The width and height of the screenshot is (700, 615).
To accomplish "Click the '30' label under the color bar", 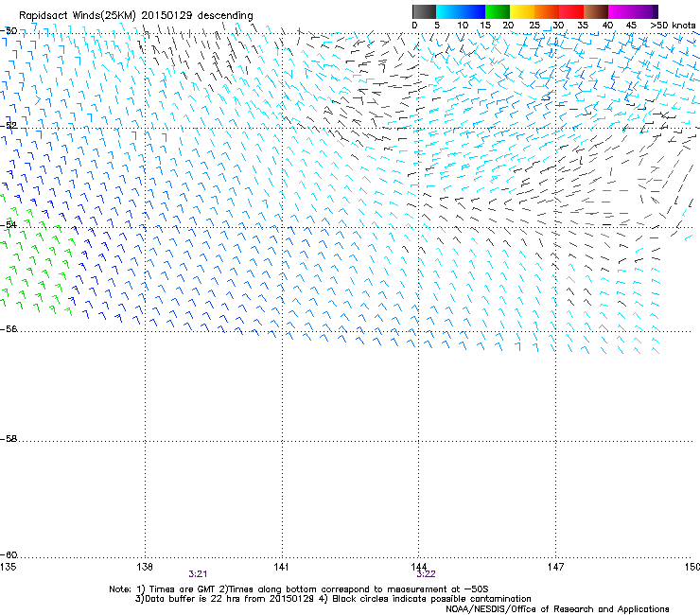I will coord(558,26).
